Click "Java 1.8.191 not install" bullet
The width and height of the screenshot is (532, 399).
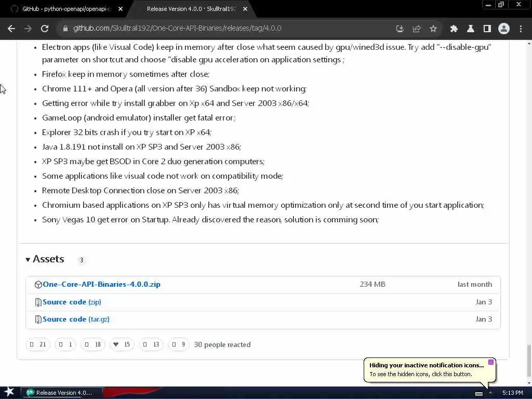tap(141, 147)
